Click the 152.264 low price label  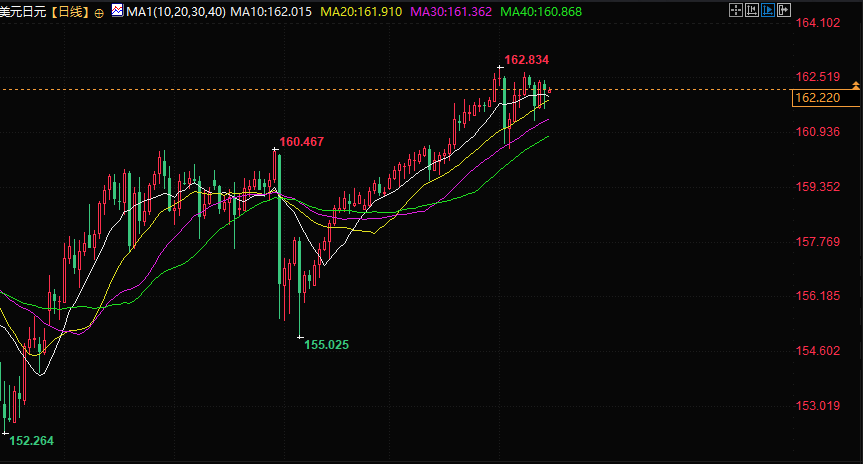coord(31,440)
